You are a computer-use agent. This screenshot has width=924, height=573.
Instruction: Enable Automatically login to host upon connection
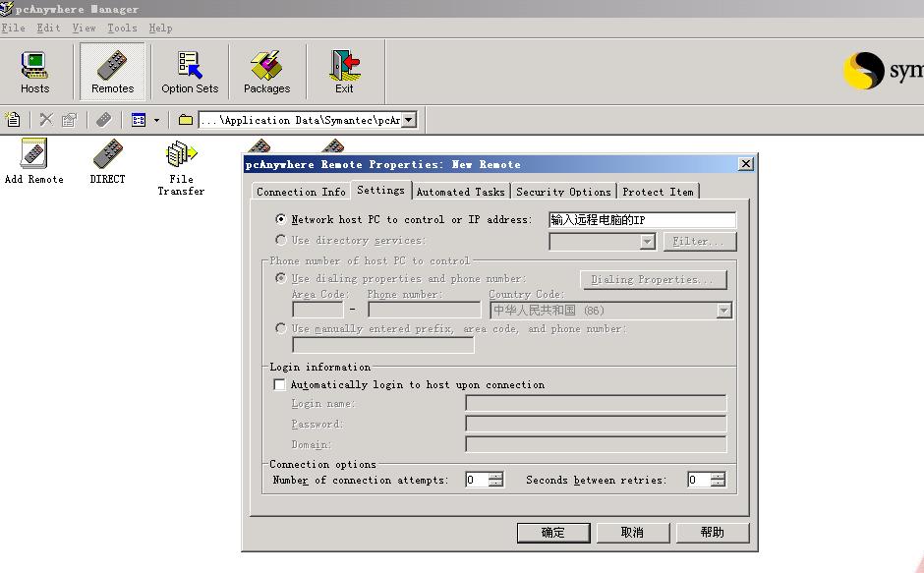pos(280,384)
